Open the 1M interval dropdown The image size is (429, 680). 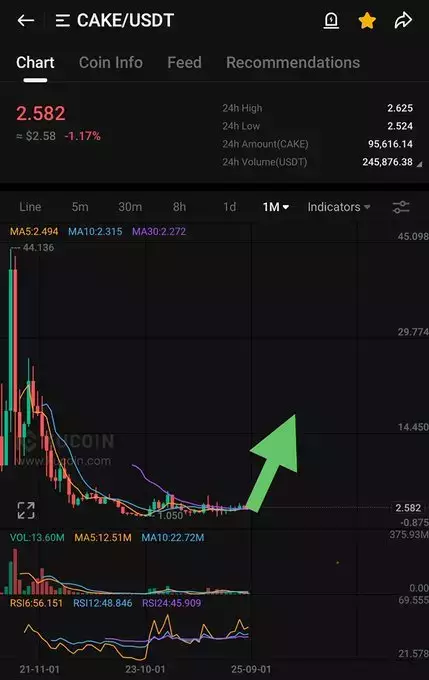click(275, 207)
